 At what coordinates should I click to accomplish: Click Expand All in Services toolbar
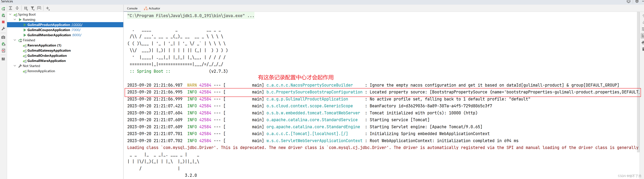click(10, 8)
